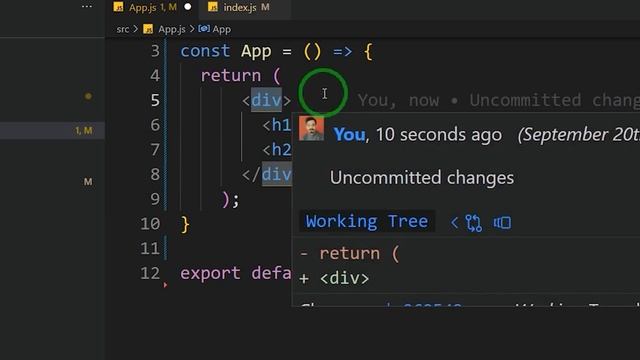640x360 pixels.
Task: Click export default text on line 12
Action: (x=236, y=273)
